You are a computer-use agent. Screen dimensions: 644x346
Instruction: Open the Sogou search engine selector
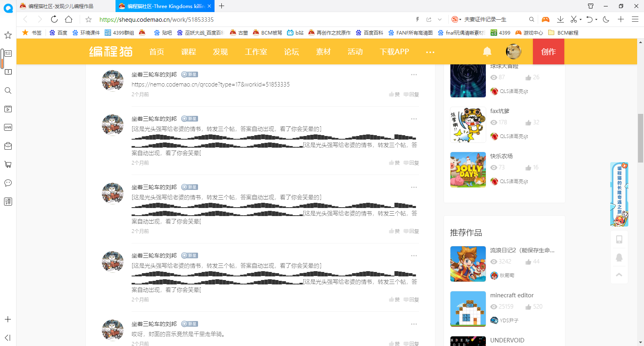(x=456, y=19)
